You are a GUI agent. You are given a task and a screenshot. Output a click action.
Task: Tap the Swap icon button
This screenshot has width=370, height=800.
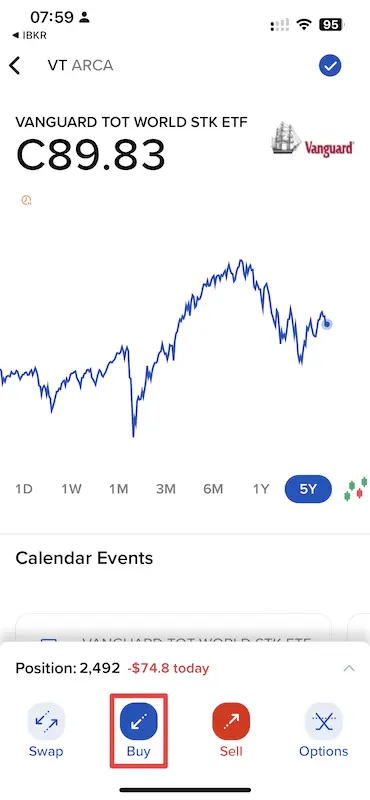(46, 721)
